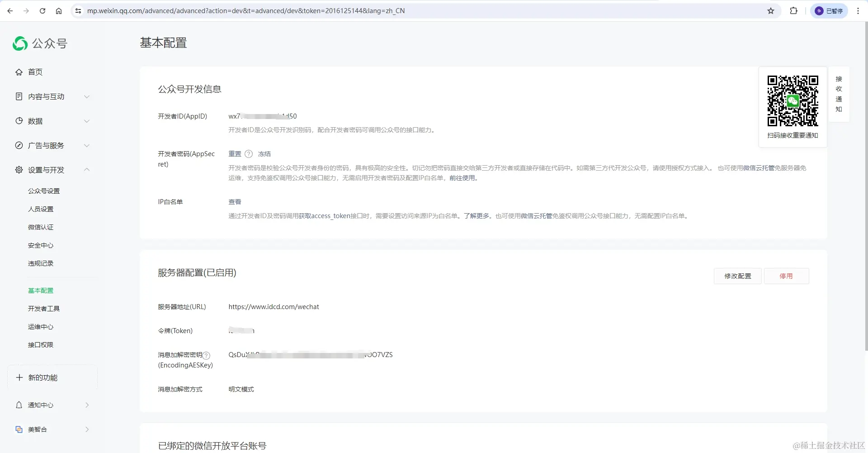This screenshot has width=868, height=453.
Task: Open the 数据 panel icon
Action: 19,121
